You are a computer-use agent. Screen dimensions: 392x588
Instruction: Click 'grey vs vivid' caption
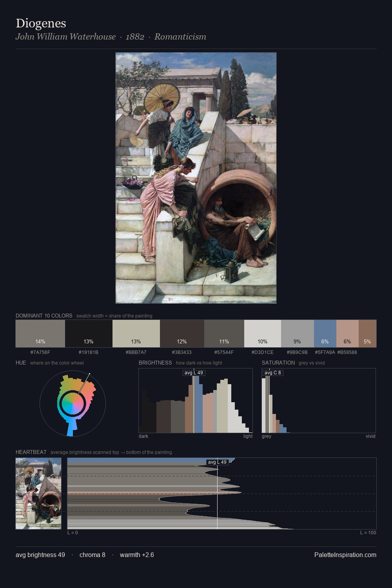(x=312, y=363)
